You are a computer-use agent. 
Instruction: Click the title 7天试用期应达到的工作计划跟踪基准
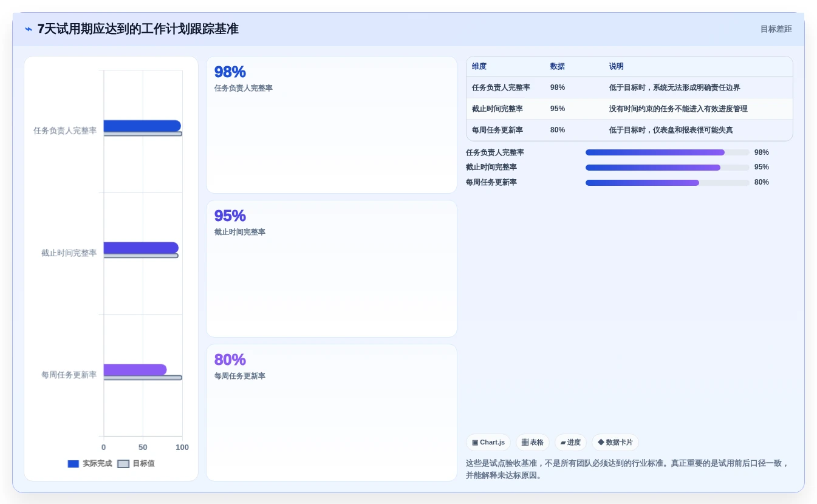tap(138, 29)
